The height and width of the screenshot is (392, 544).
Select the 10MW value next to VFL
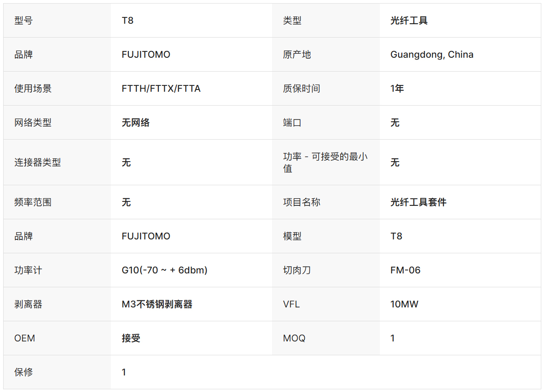[x=404, y=304]
